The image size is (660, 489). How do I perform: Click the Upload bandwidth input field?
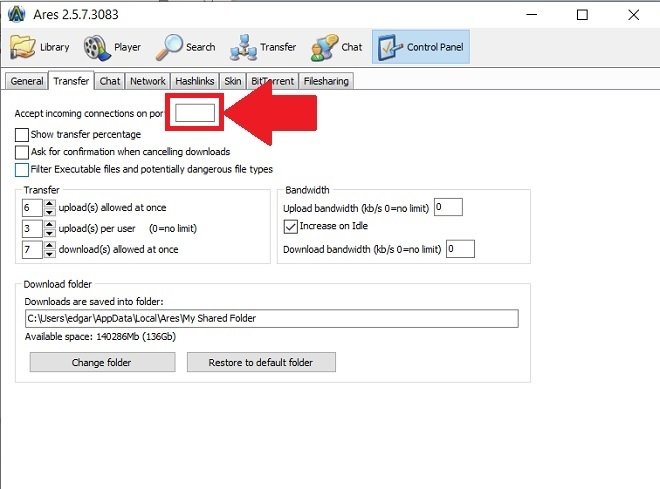448,207
